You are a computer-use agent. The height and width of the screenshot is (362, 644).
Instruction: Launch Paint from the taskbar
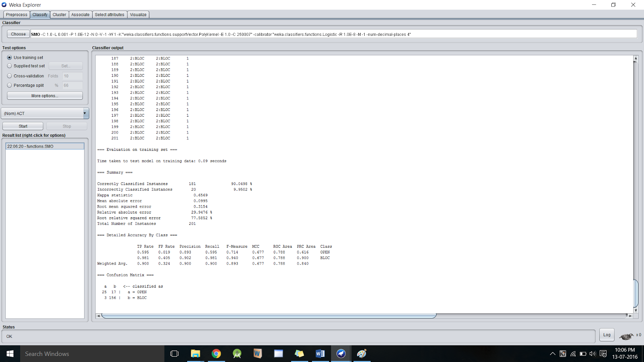click(361, 354)
